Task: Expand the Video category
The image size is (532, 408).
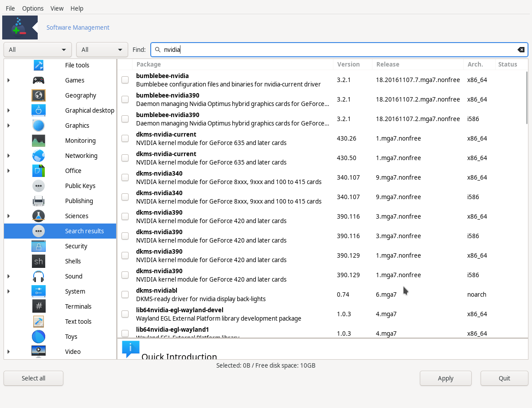Action: [8, 352]
